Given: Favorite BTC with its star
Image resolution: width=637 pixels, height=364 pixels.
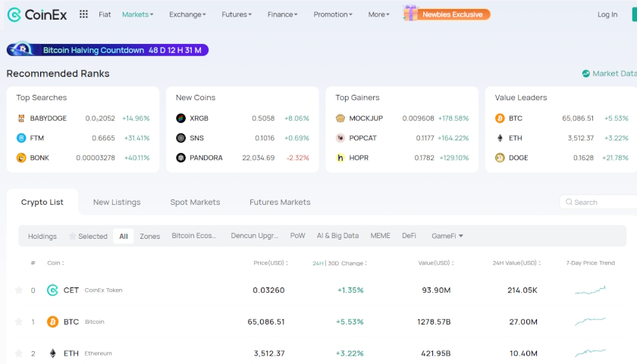Looking at the screenshot, I should coord(19,322).
